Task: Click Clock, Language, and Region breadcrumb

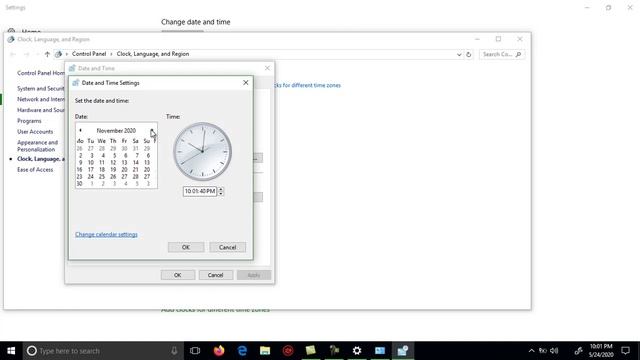Action: (153, 54)
